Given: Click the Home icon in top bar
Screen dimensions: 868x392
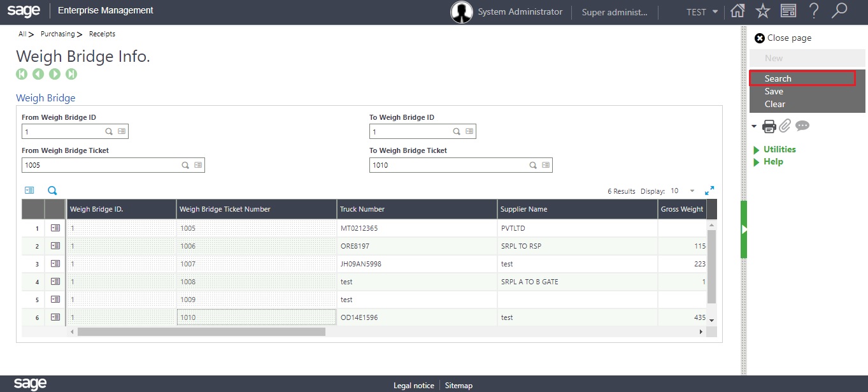Looking at the screenshot, I should point(737,11).
